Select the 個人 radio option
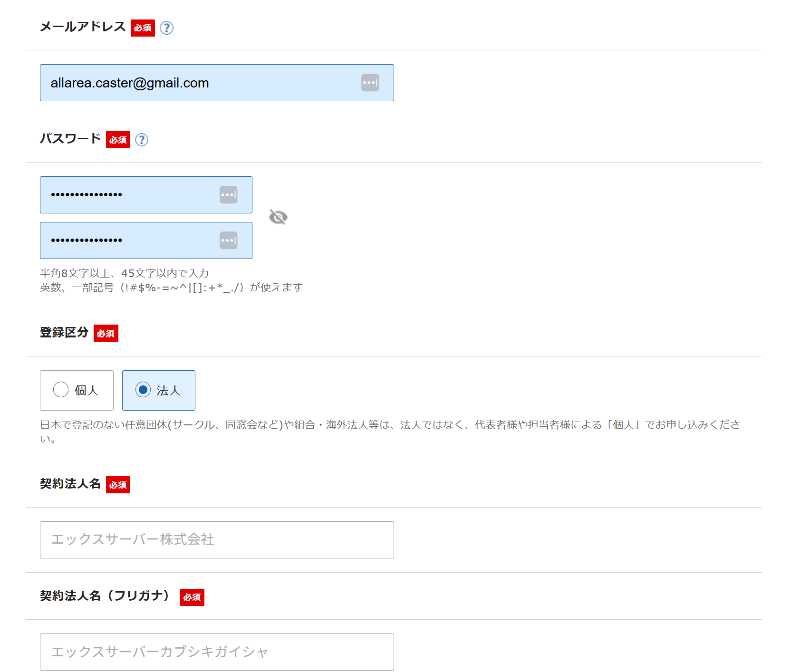 point(77,390)
